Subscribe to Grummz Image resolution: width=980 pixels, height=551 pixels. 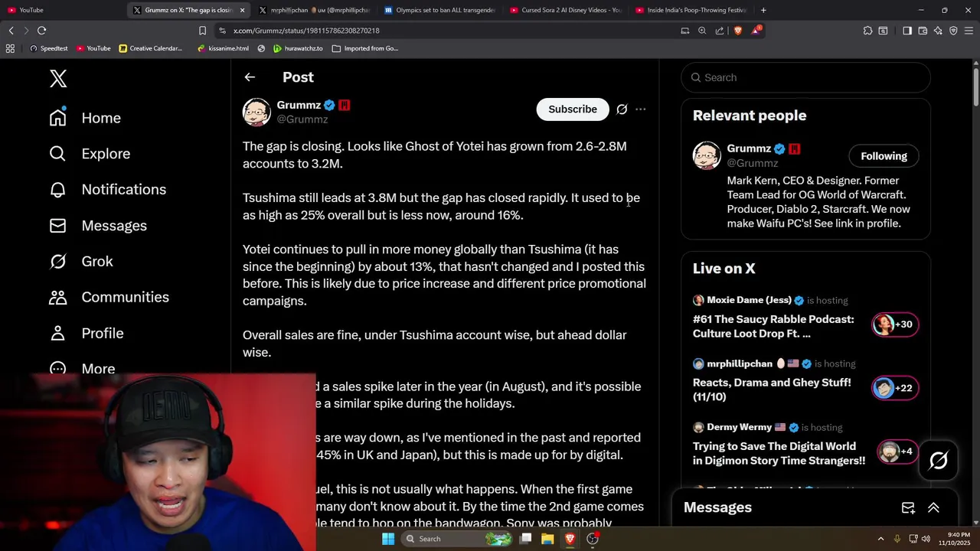click(573, 109)
